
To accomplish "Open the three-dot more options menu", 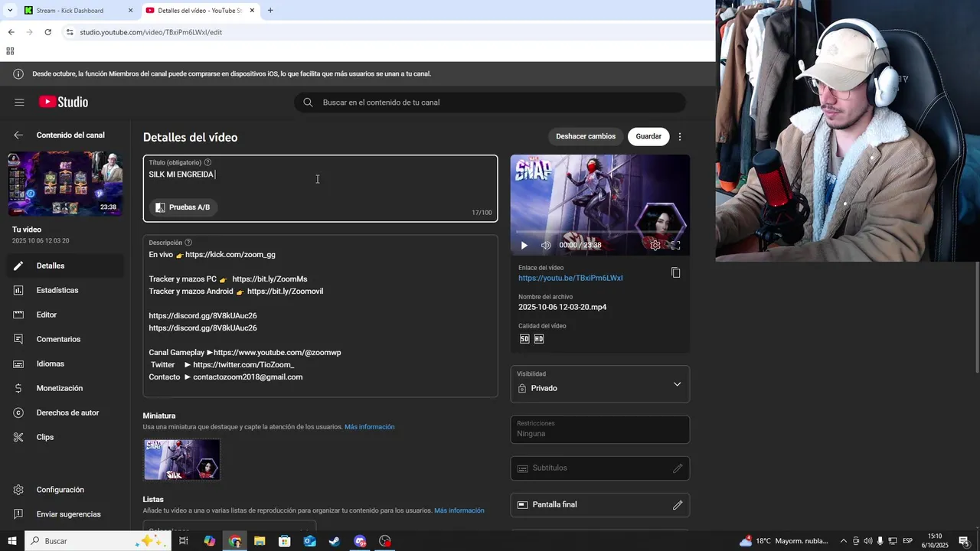I will pyautogui.click(x=680, y=136).
